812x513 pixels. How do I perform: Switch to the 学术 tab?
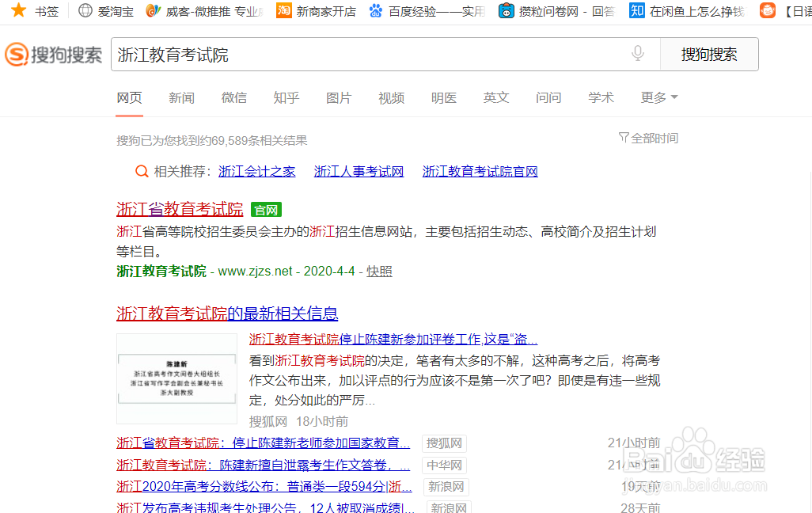pos(601,98)
